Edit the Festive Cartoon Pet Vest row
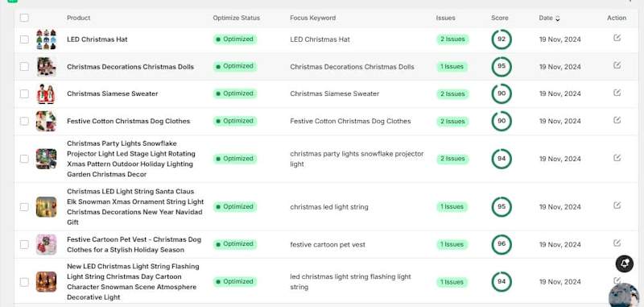Image resolution: width=644 pixels, height=307 pixels. point(617,243)
